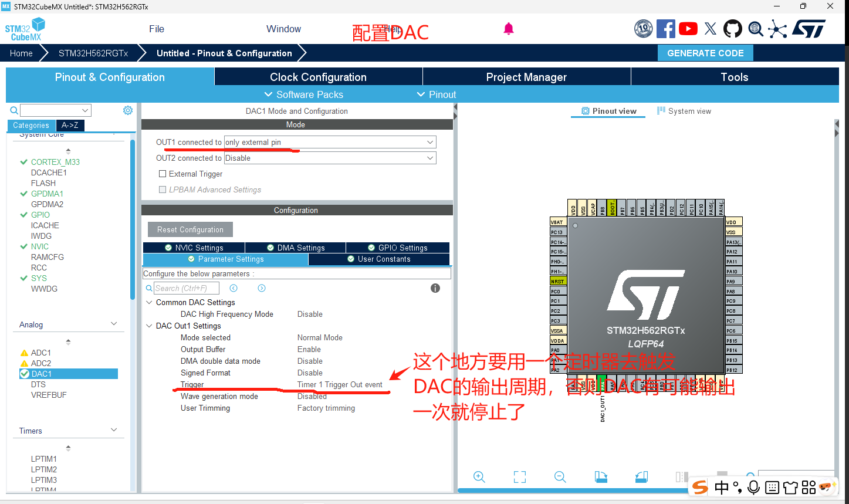Click GENERATE CODE button
This screenshot has height=504, width=849.
[x=705, y=53]
